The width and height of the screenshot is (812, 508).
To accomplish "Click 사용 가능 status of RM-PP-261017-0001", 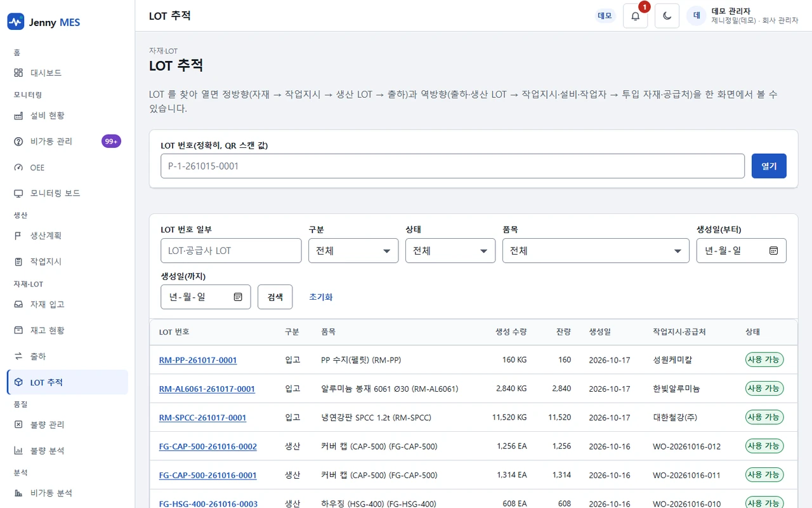I will click(x=764, y=360).
